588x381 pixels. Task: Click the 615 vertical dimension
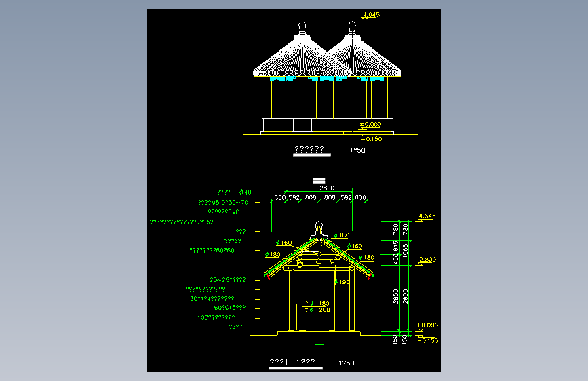pos(395,246)
